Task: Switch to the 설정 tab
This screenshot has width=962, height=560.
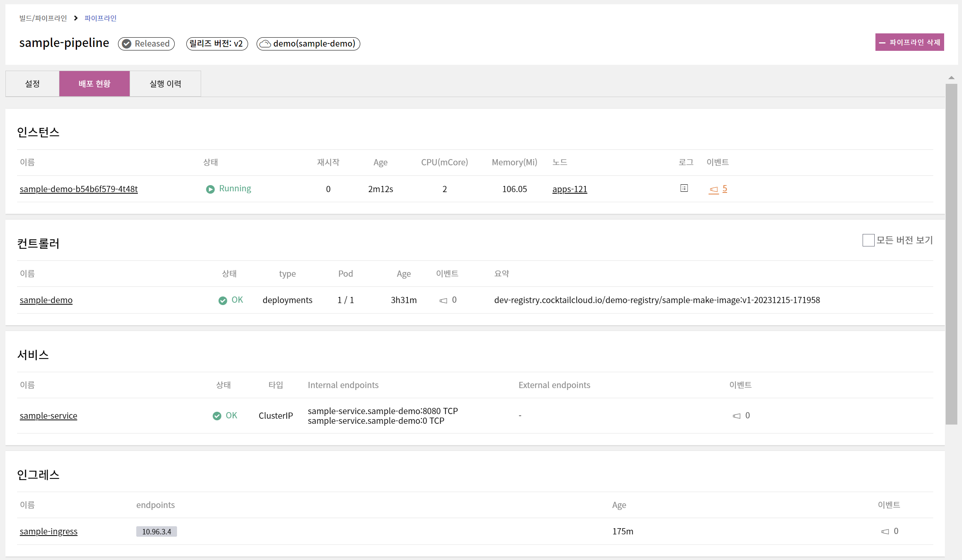Action: pos(32,84)
